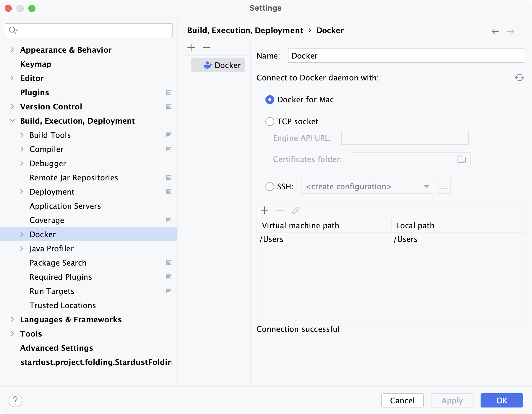Add a new path mapping row
Viewport: 532px width, 414px height.
[x=265, y=210]
